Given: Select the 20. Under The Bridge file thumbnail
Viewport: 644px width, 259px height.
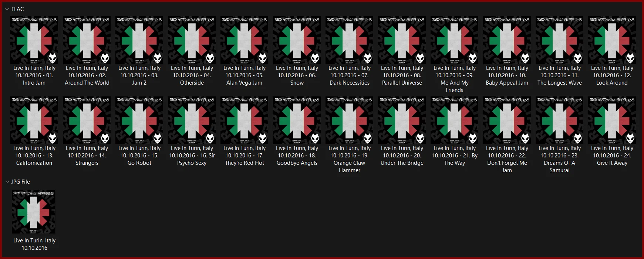Looking at the screenshot, I should (x=402, y=120).
